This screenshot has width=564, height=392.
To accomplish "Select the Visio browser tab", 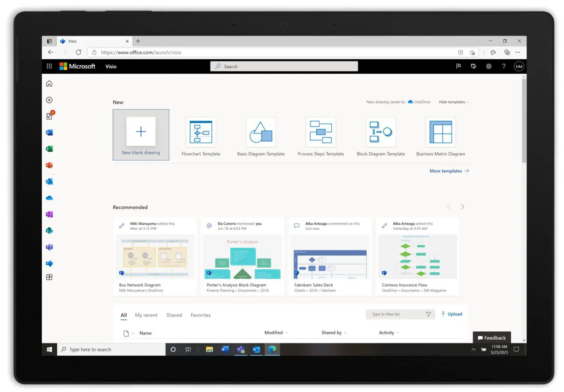I will 94,41.
